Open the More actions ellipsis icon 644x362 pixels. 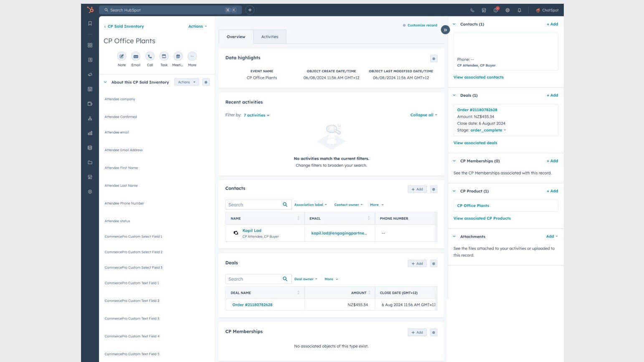(x=192, y=56)
